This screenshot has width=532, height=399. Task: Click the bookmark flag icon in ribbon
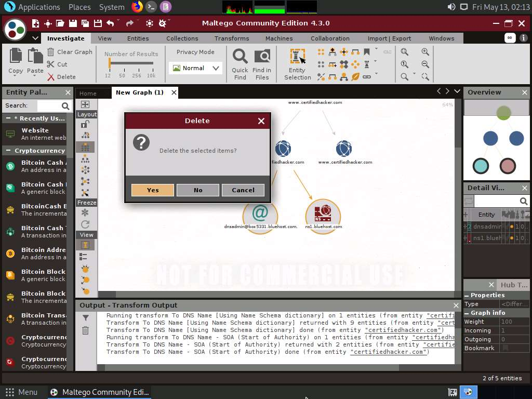click(367, 52)
